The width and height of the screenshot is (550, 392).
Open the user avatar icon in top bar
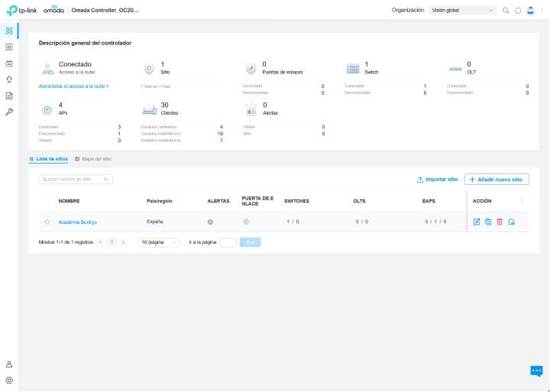tap(530, 11)
